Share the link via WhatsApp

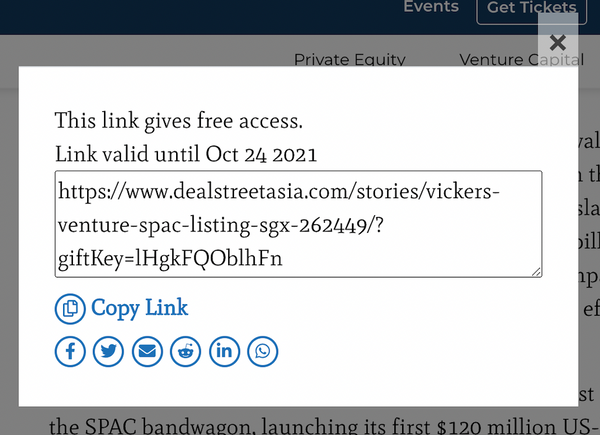coord(263,351)
